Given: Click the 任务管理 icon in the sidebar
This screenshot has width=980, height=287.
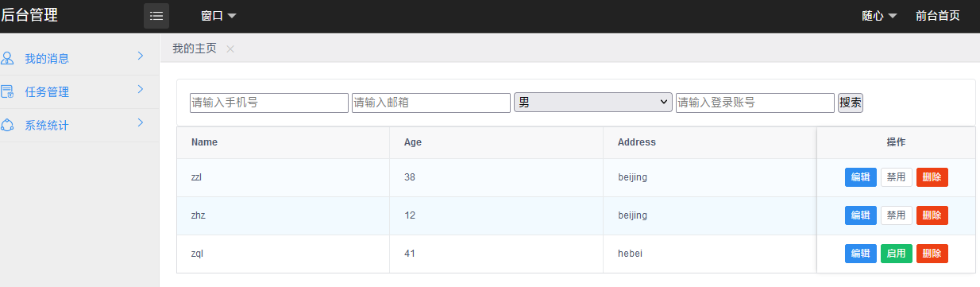Looking at the screenshot, I should [x=7, y=91].
